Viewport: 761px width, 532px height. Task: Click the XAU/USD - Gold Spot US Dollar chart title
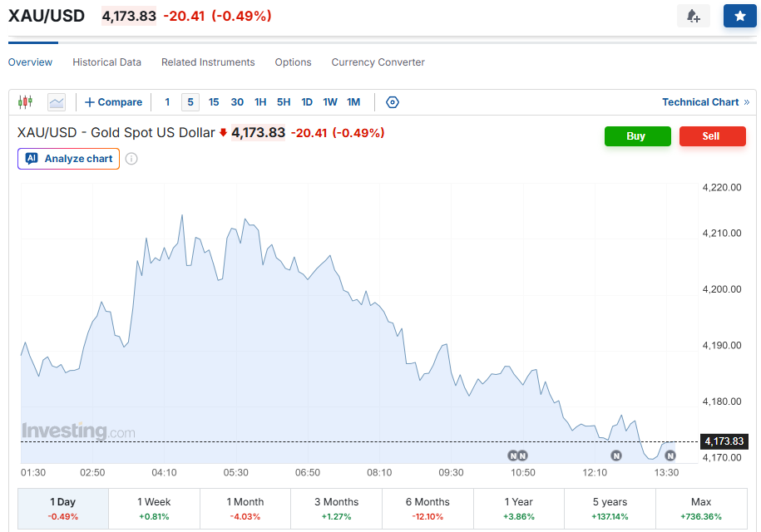pos(116,132)
